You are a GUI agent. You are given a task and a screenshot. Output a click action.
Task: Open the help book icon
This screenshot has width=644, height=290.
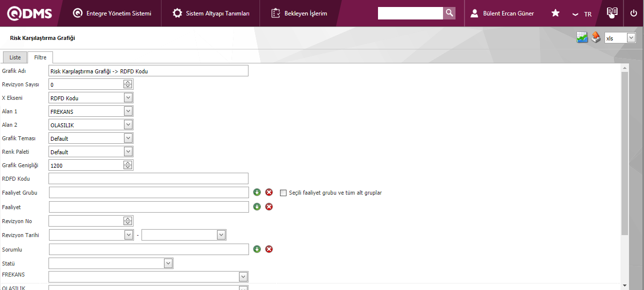[612, 13]
